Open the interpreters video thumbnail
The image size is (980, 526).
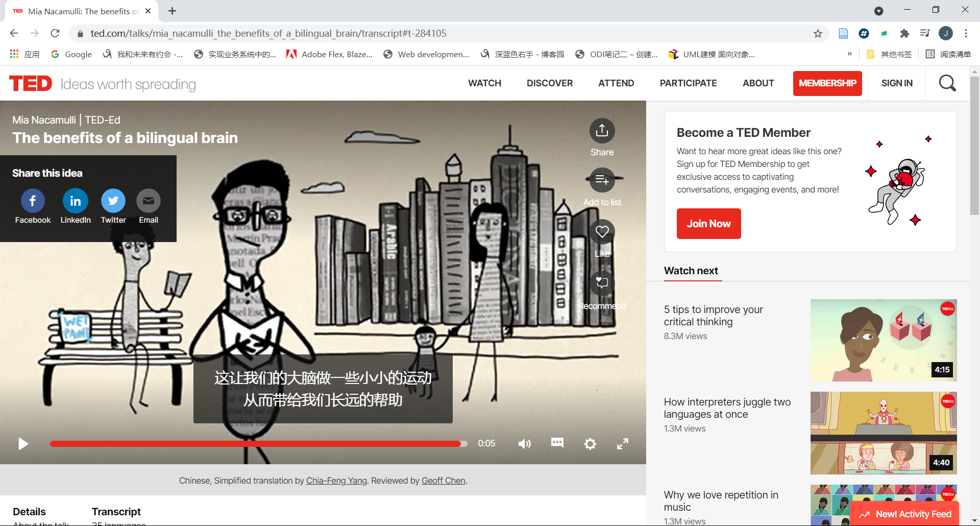[884, 433]
